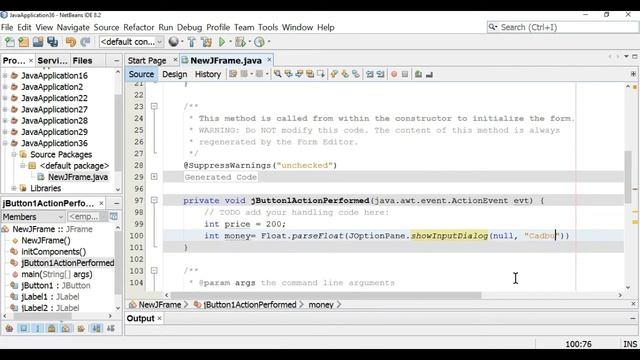Click the globe browser icon in toolbar

tap(173, 42)
